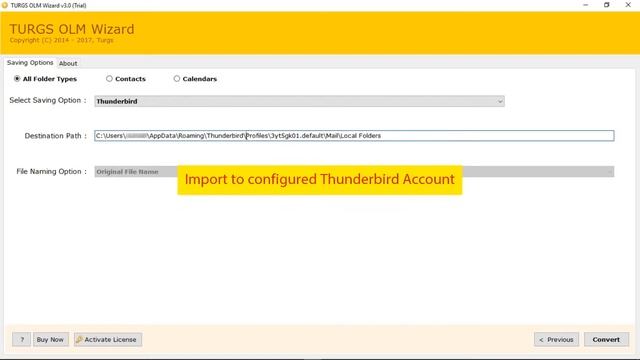Click the question mark help button

point(22,339)
